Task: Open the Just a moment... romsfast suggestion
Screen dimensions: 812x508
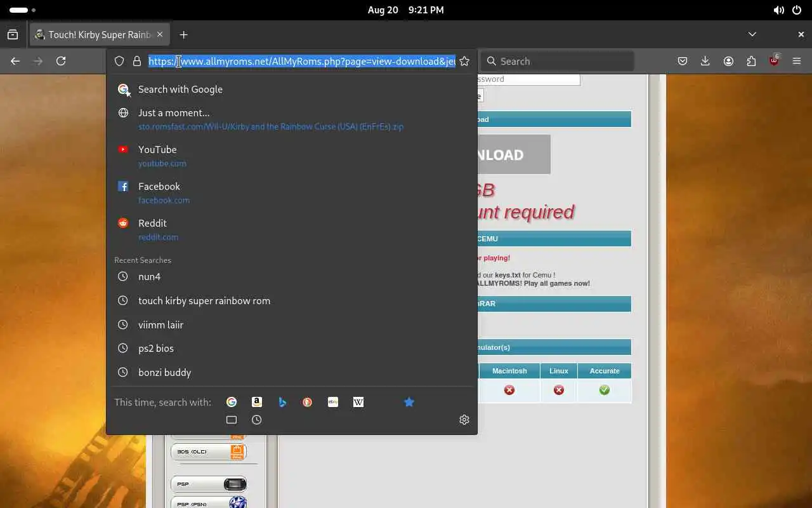Action: point(292,119)
